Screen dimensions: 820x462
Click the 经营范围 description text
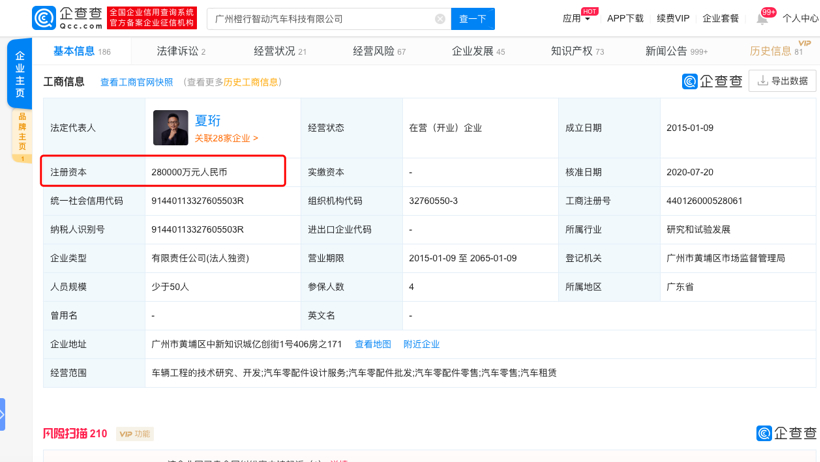pos(354,373)
